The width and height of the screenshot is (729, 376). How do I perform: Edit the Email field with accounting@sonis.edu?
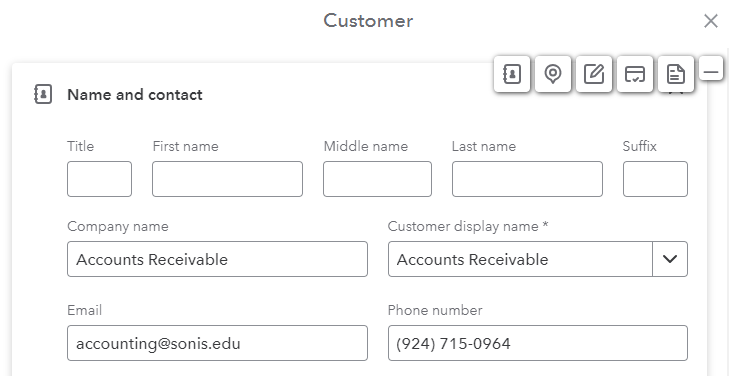click(217, 343)
